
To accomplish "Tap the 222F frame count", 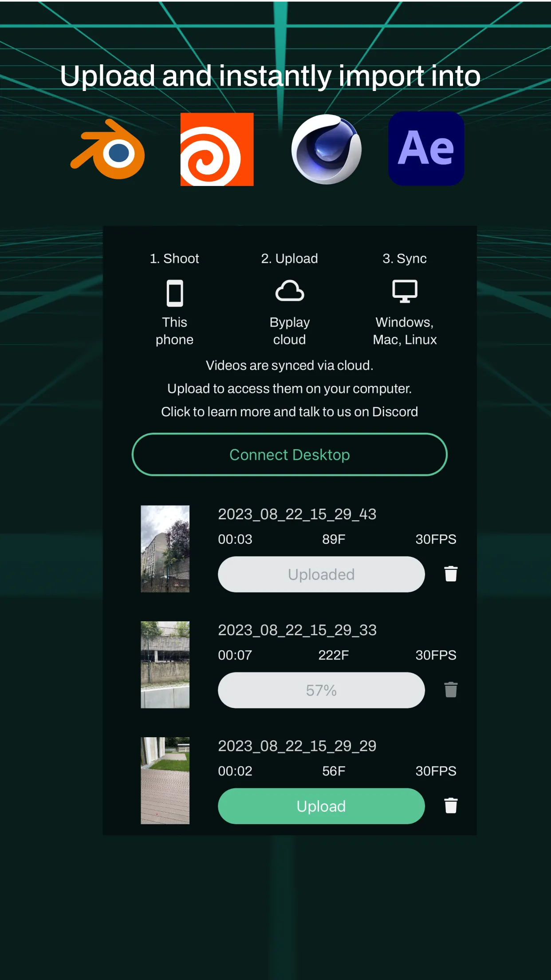I will coord(334,655).
